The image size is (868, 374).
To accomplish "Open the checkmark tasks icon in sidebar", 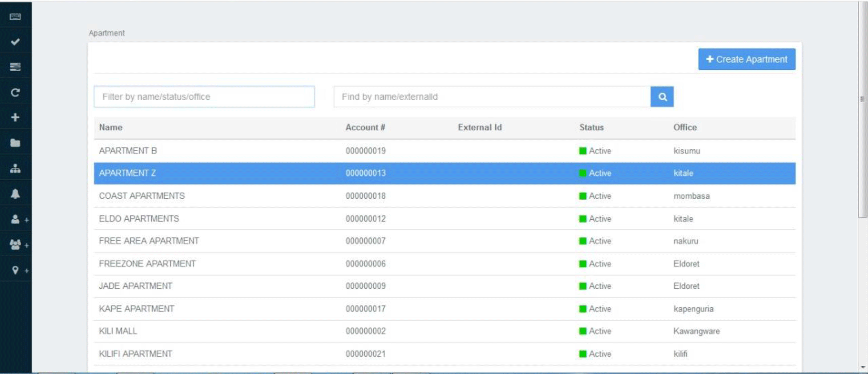I will pyautogui.click(x=15, y=42).
